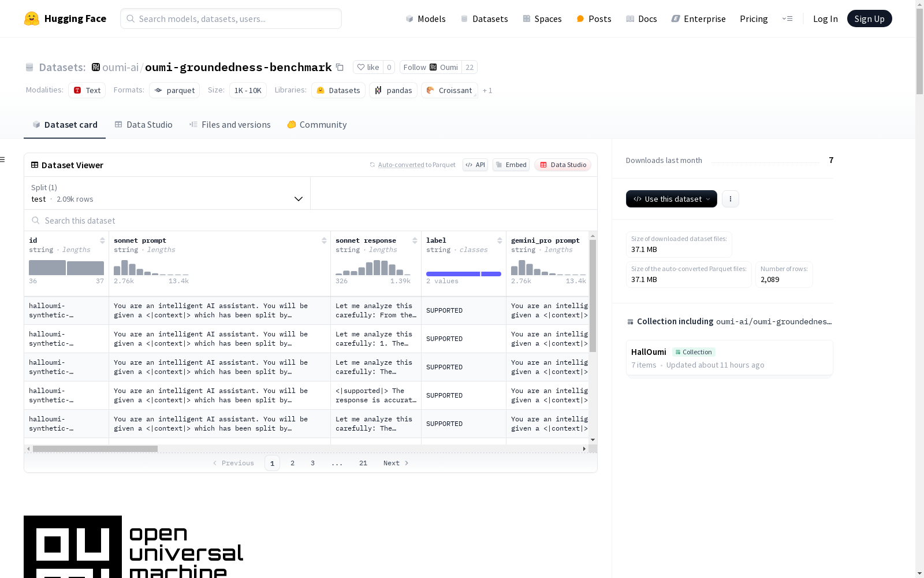Screen dimensions: 924x578
Task: Open Spaces in the top navigation
Action: (x=542, y=18)
